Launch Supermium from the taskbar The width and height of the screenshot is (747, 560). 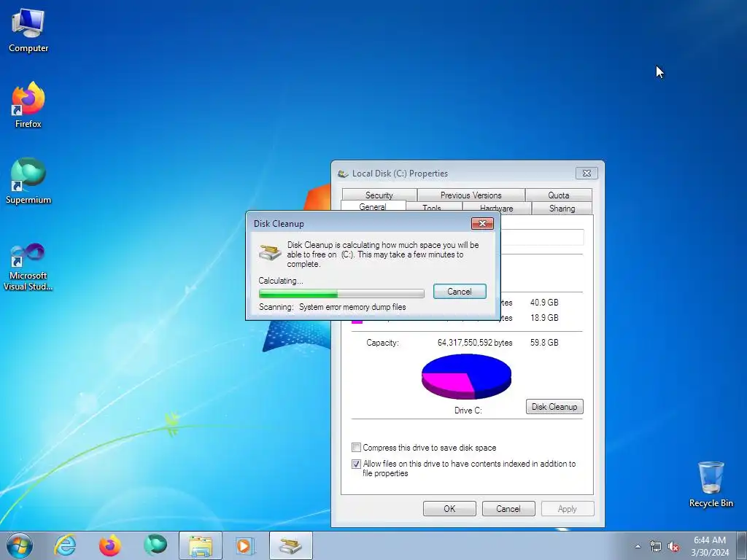tap(155, 545)
